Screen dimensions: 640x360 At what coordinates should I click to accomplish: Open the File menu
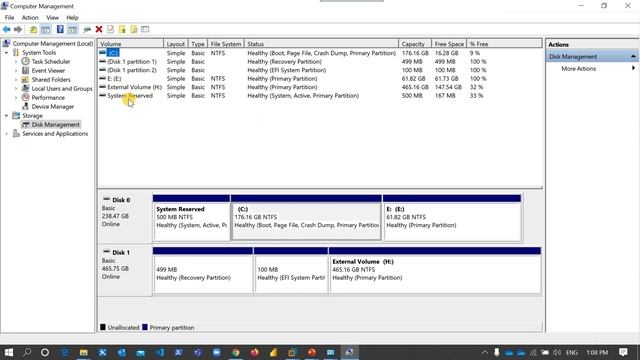coord(9,18)
